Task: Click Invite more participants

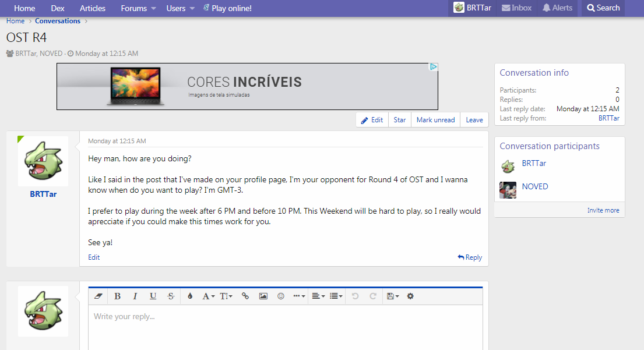Action: point(603,210)
